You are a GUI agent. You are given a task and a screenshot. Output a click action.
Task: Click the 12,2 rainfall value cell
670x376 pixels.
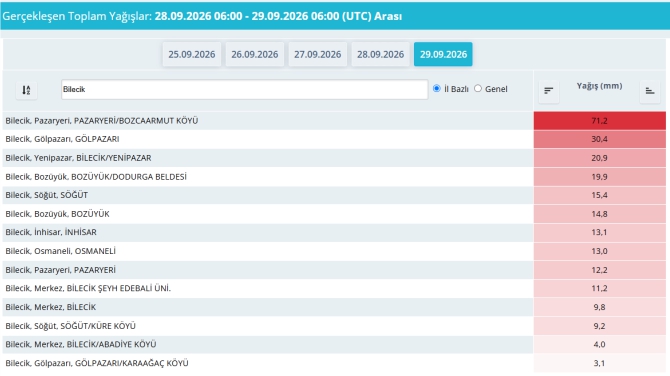pyautogui.click(x=599, y=270)
